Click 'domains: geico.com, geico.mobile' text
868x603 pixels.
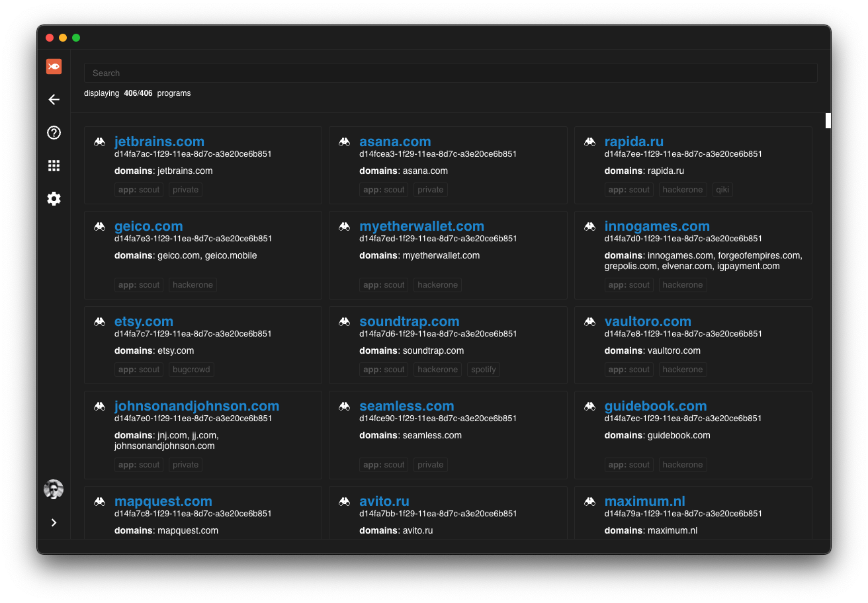186,255
